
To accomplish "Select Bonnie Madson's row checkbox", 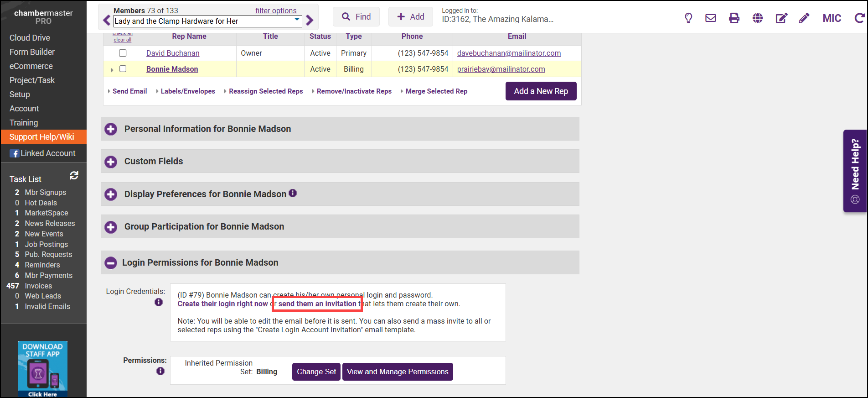I will [x=123, y=69].
